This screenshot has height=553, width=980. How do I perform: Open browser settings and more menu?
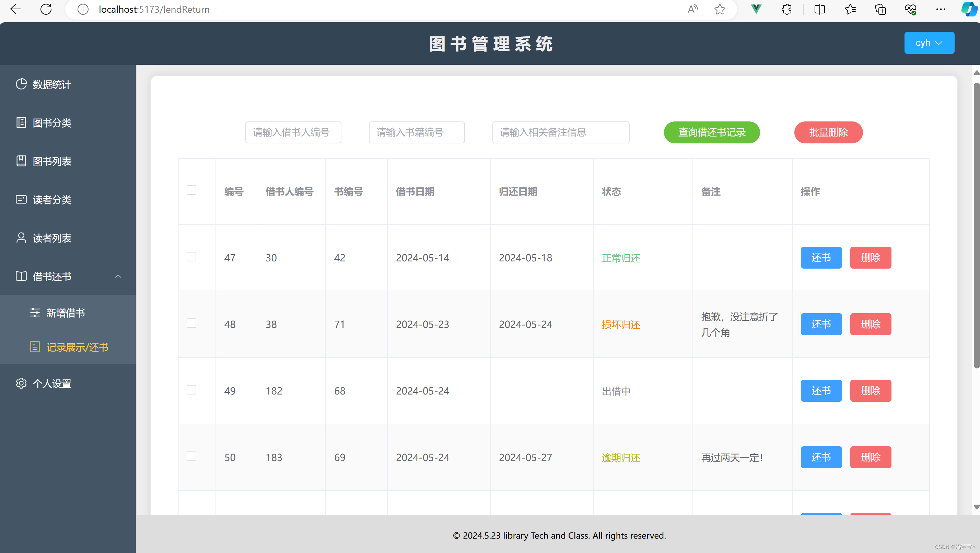941,9
